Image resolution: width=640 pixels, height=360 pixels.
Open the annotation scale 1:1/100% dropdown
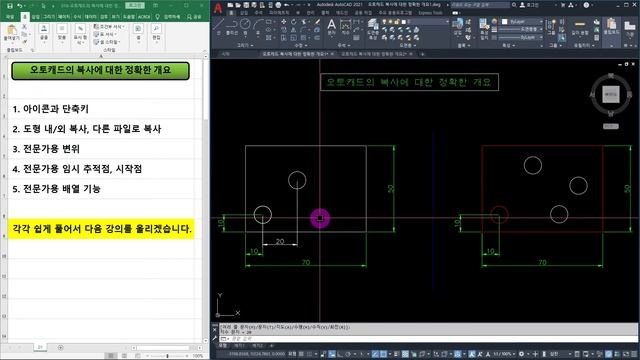[504, 354]
